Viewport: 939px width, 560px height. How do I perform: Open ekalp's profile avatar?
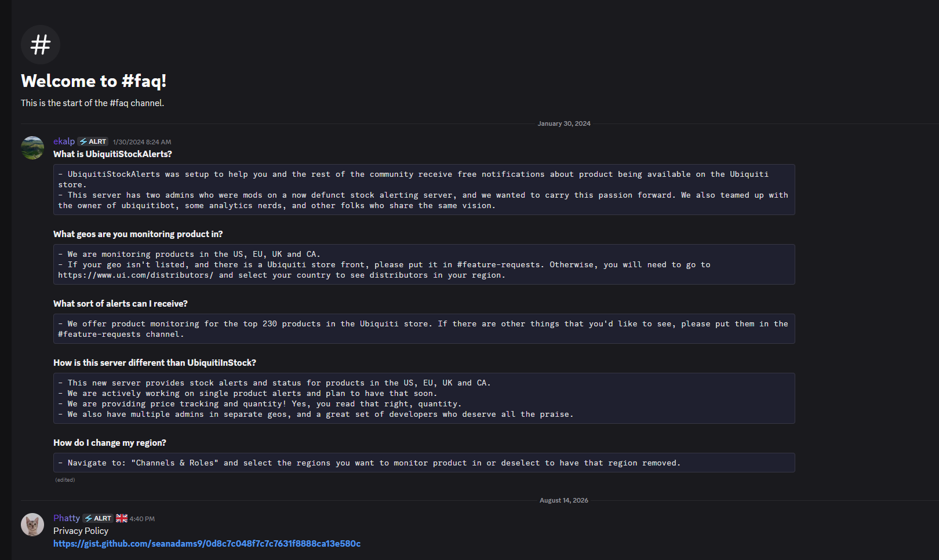point(32,148)
